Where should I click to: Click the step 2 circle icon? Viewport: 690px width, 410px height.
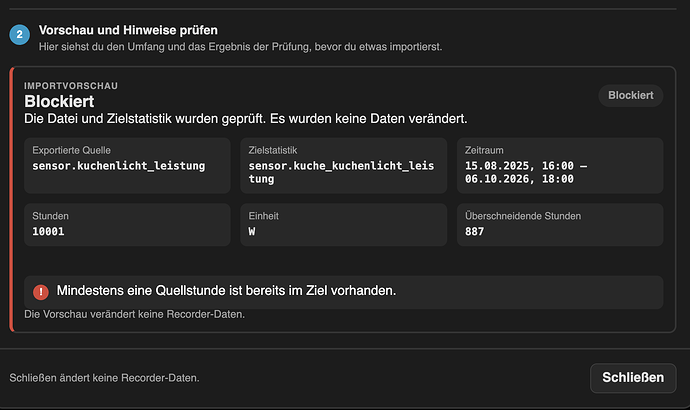[19, 35]
